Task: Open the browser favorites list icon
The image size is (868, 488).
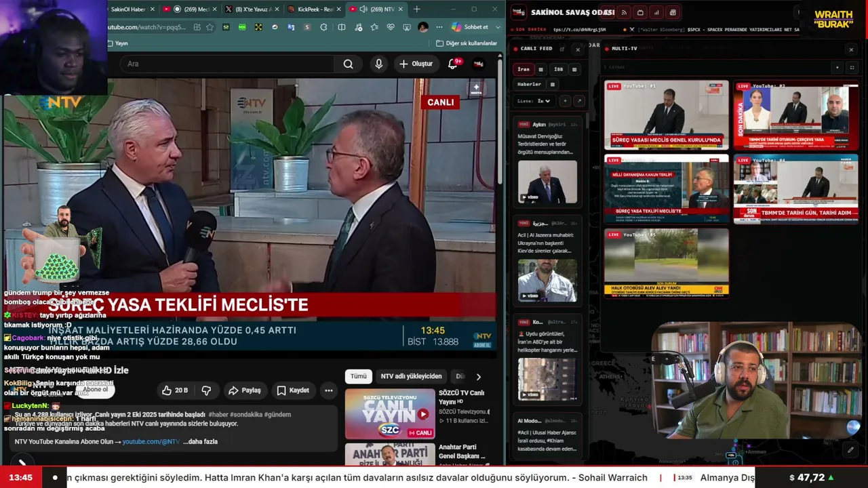Action: click(x=375, y=27)
